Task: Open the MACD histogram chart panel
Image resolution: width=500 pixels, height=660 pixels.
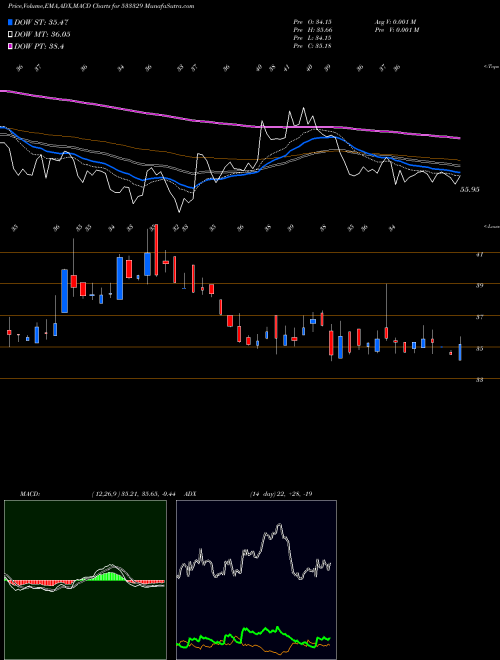Action: pyautogui.click(x=85, y=580)
